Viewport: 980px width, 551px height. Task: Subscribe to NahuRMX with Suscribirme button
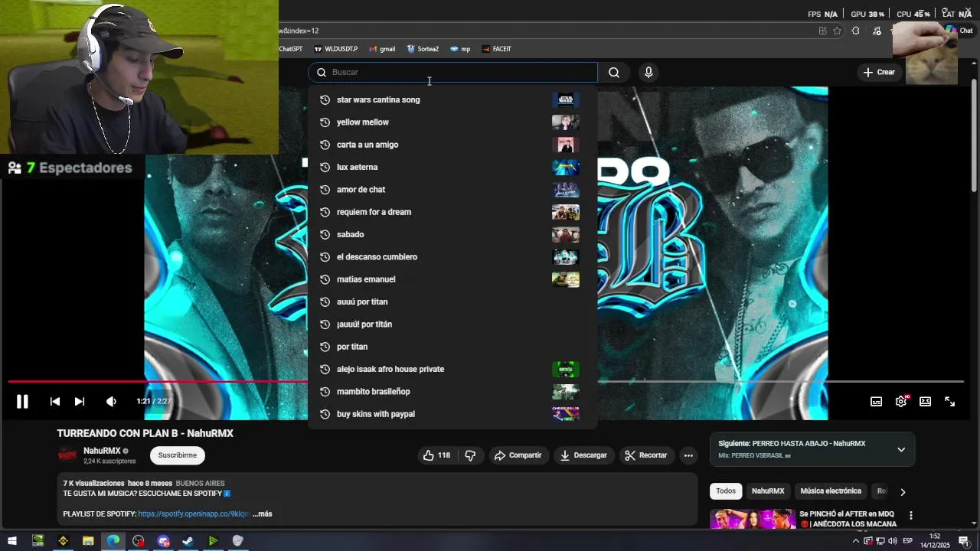point(178,455)
